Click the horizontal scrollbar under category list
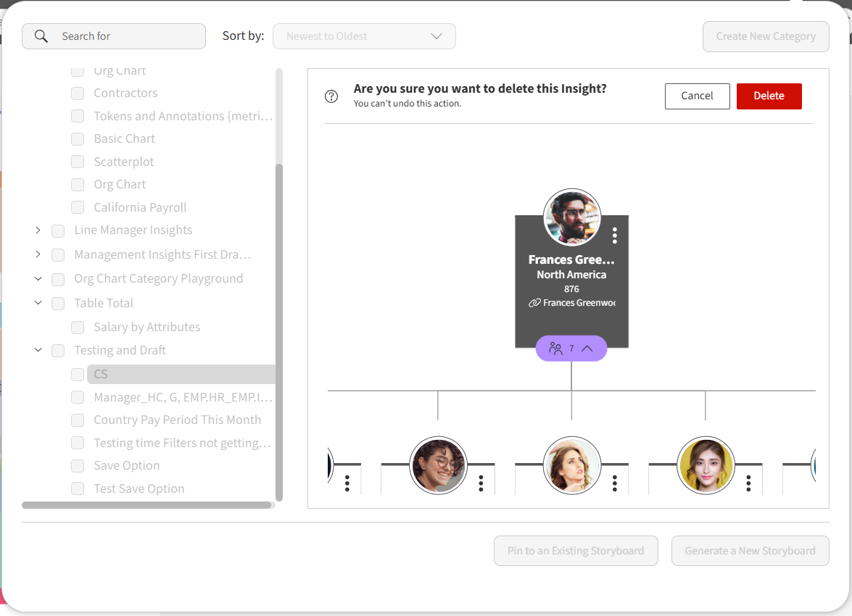 pyautogui.click(x=146, y=505)
